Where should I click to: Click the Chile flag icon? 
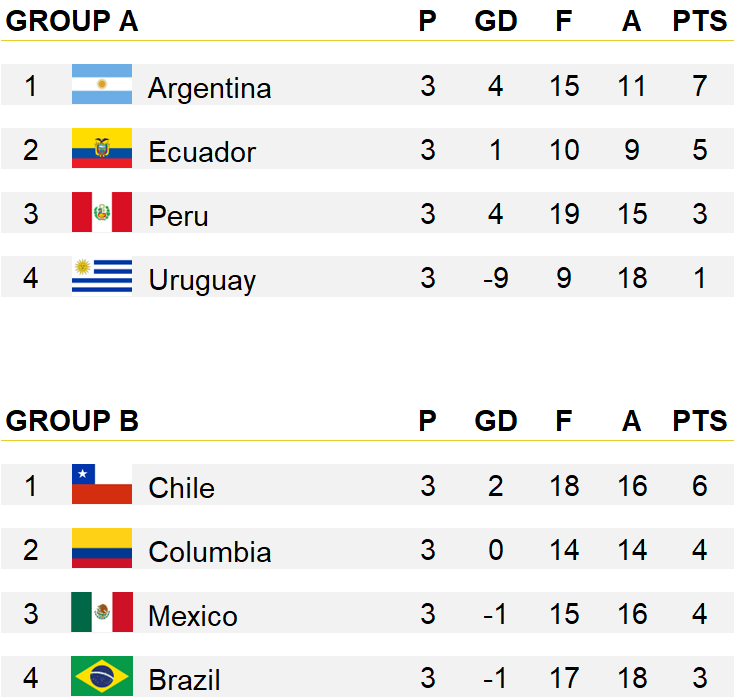(x=102, y=484)
